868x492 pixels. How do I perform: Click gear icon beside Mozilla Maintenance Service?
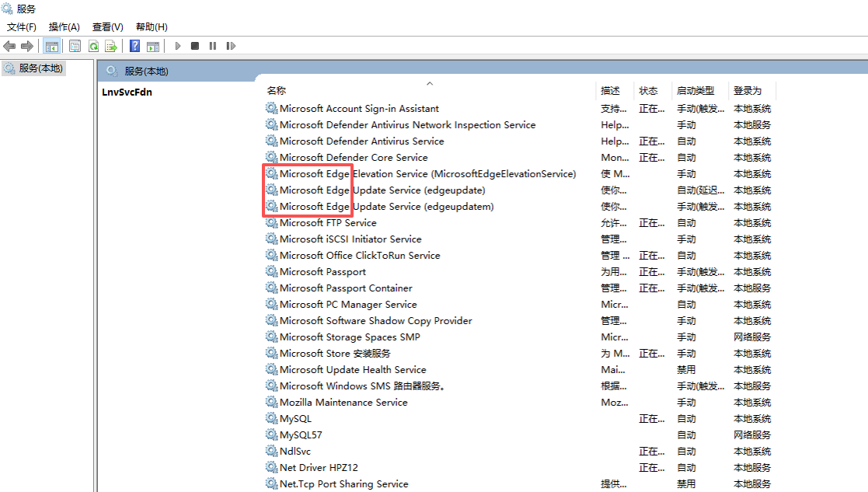(x=271, y=402)
